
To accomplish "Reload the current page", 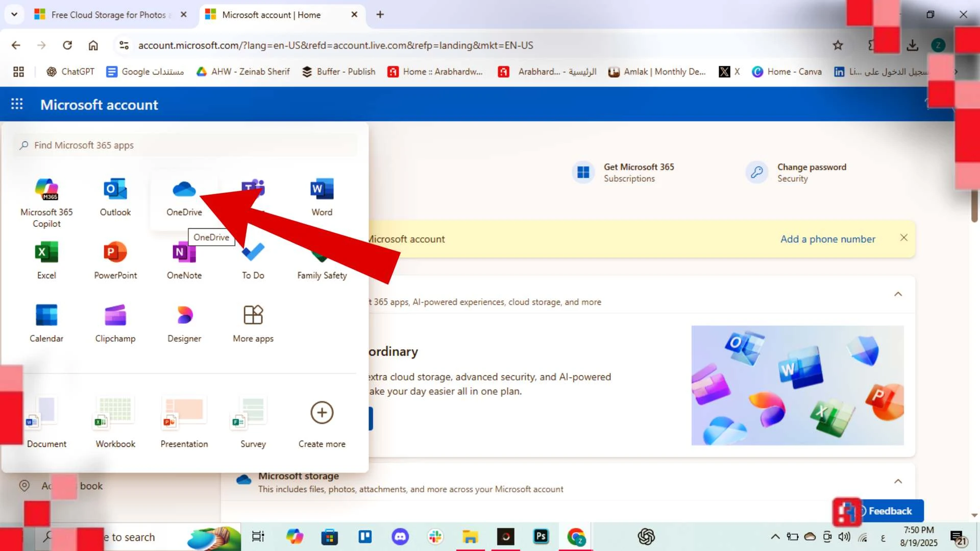I will coord(67,45).
